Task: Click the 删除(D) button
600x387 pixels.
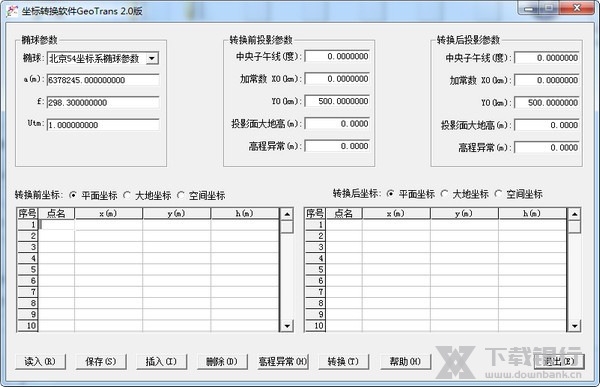Action: click(222, 362)
